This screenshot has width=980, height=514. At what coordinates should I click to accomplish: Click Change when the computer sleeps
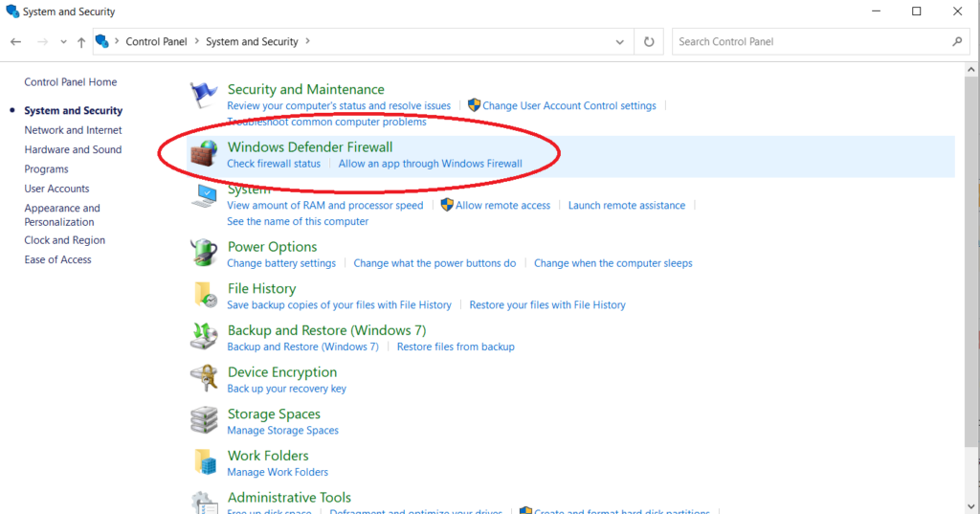613,263
